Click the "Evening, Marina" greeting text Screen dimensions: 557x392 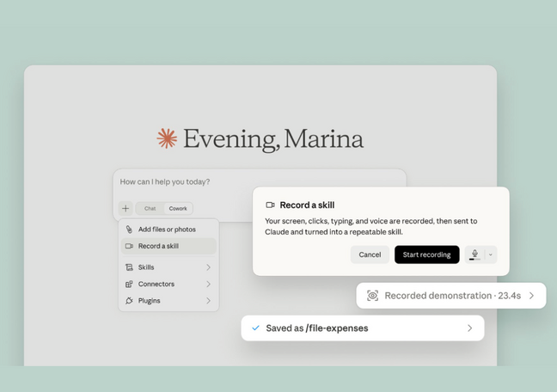pyautogui.click(x=273, y=139)
